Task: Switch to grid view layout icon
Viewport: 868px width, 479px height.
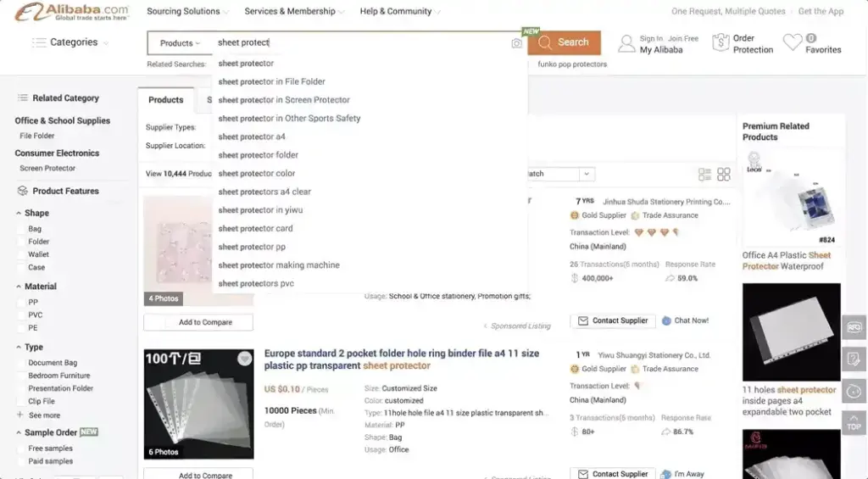Action: (724, 174)
